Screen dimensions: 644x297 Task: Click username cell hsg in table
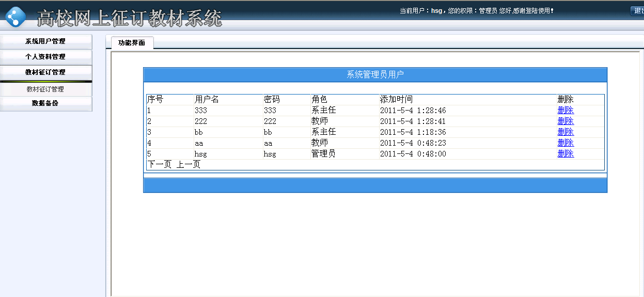pos(201,154)
